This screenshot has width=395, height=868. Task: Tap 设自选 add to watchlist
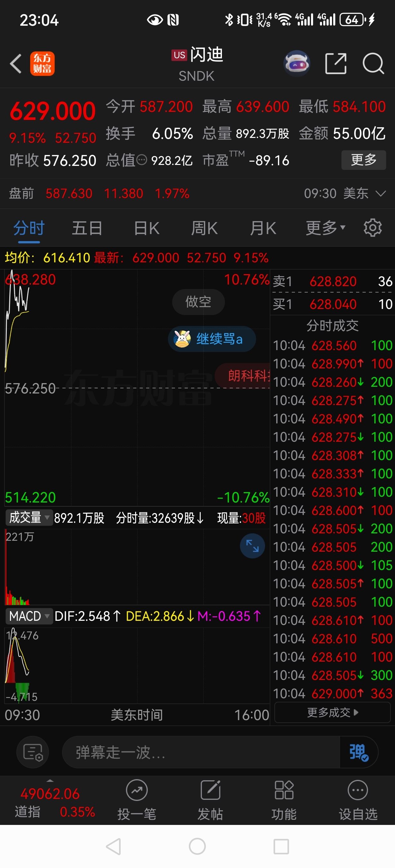(x=358, y=800)
